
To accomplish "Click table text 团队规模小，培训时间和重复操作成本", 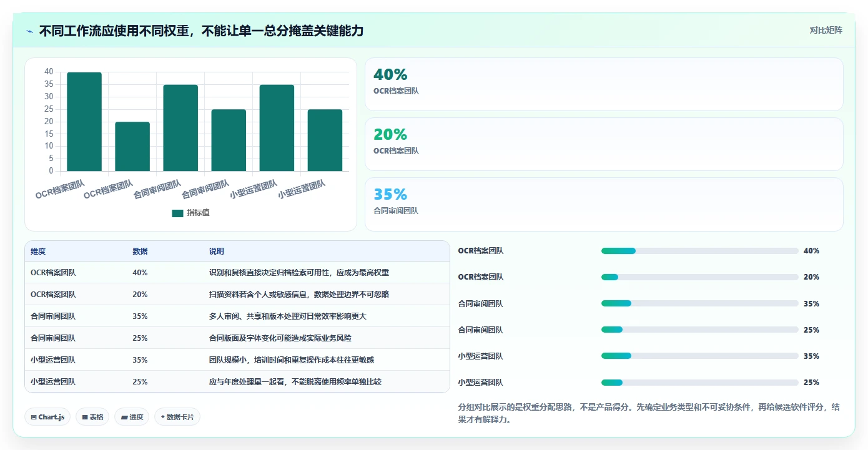I will pos(277,360).
